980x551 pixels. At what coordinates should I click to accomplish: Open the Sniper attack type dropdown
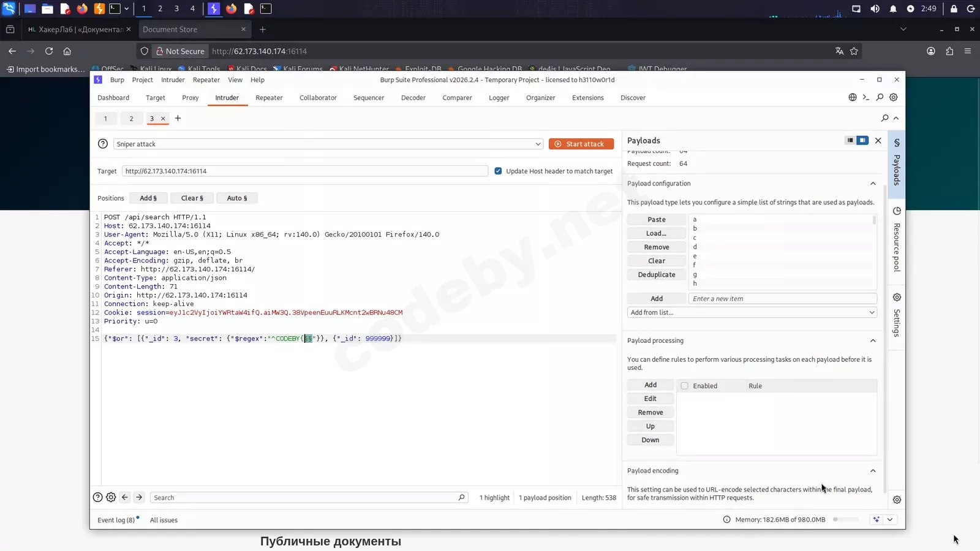click(328, 144)
